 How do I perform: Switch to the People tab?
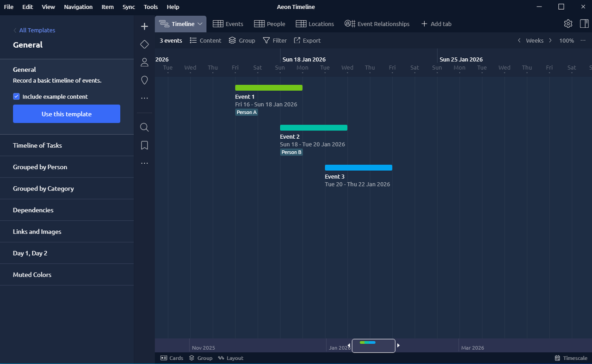[x=270, y=24]
